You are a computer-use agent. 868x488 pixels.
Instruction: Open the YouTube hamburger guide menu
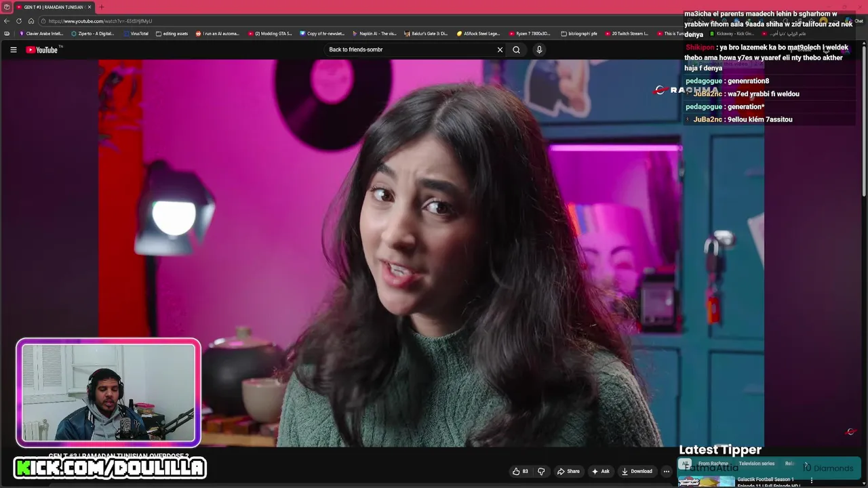[x=13, y=49]
